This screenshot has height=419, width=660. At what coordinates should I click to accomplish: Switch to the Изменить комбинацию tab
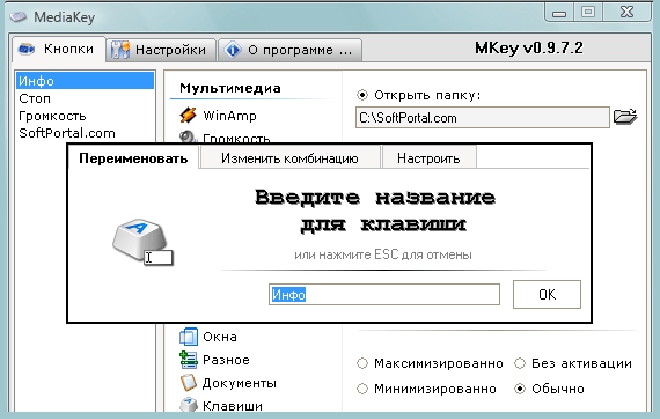[289, 158]
